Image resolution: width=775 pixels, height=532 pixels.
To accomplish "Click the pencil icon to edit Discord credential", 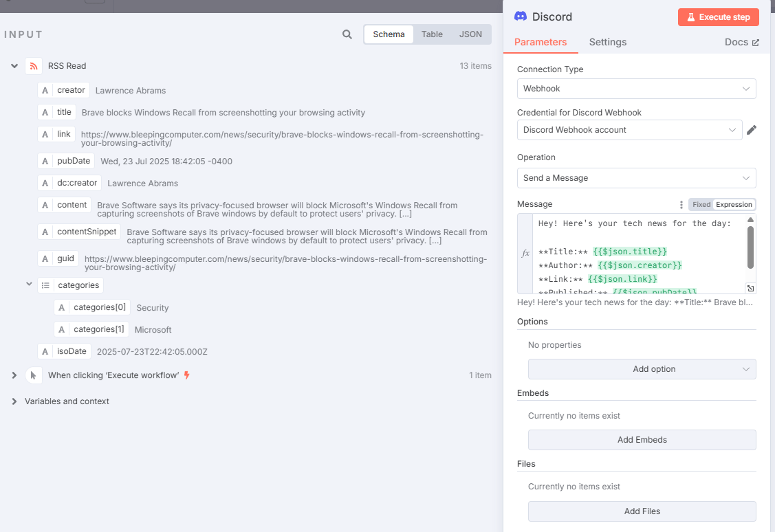I will [751, 130].
